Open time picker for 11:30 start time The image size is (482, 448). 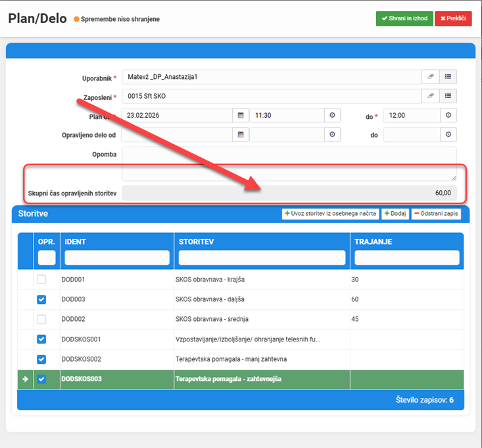click(332, 115)
